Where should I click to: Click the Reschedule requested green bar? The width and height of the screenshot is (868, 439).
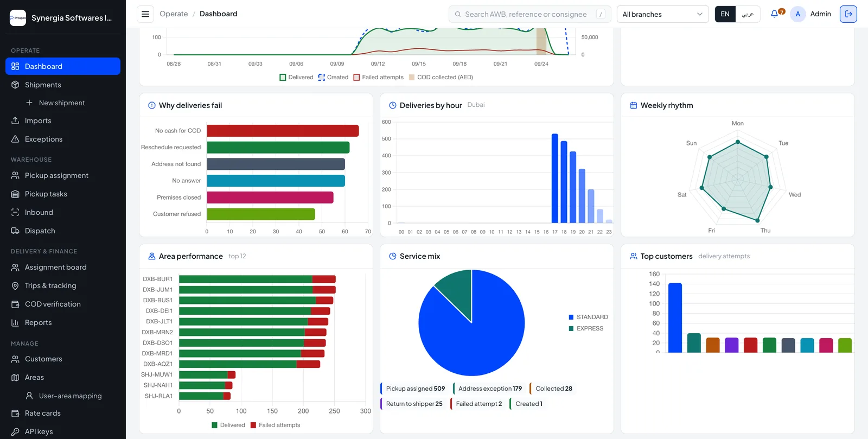tap(278, 148)
